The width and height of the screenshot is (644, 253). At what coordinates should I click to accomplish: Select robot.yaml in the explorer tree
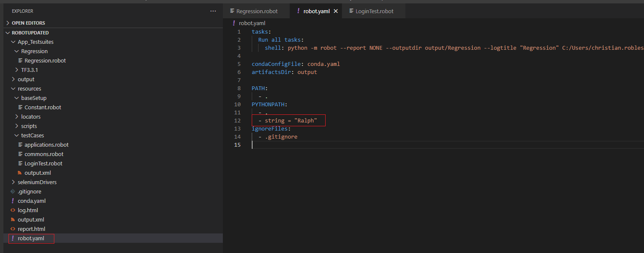point(31,238)
